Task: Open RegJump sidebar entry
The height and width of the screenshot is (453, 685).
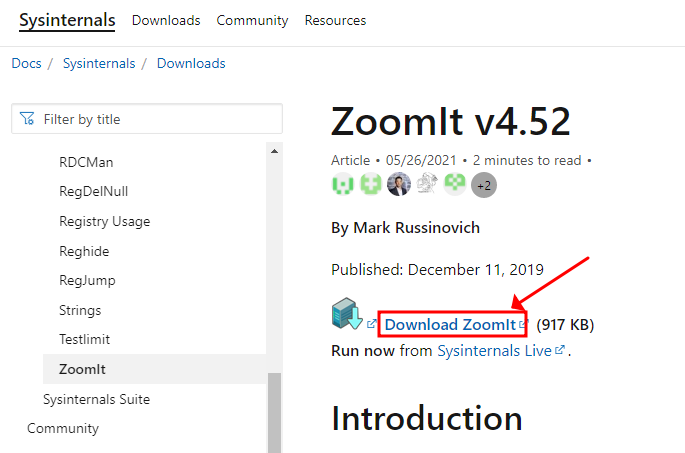Action: pos(87,280)
